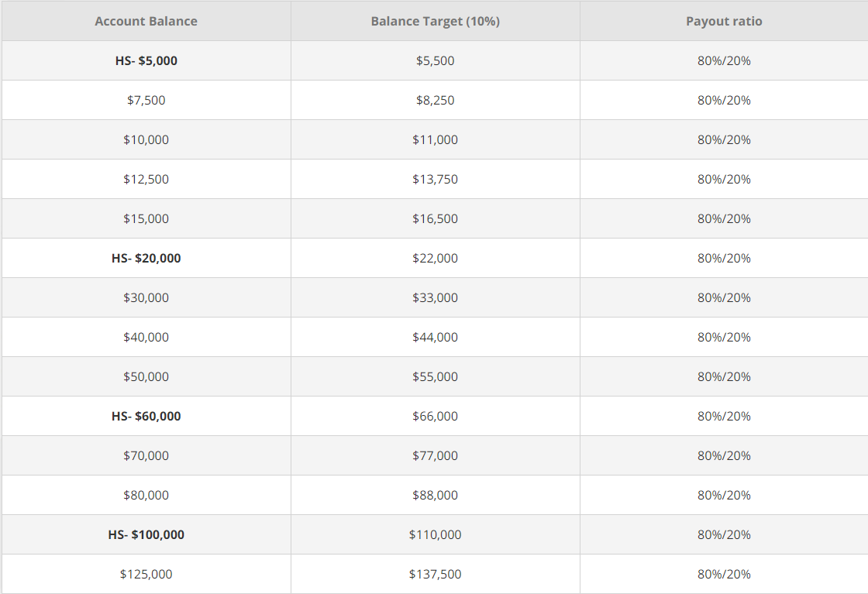Select the $13,750 balance target cell
Screen dimensions: 868x594
tap(435, 179)
